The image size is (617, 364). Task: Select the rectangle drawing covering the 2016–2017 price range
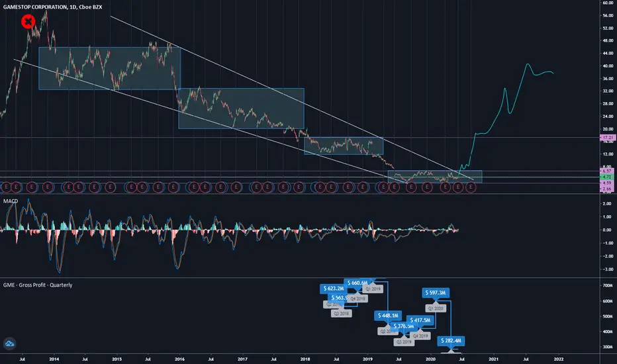point(241,109)
